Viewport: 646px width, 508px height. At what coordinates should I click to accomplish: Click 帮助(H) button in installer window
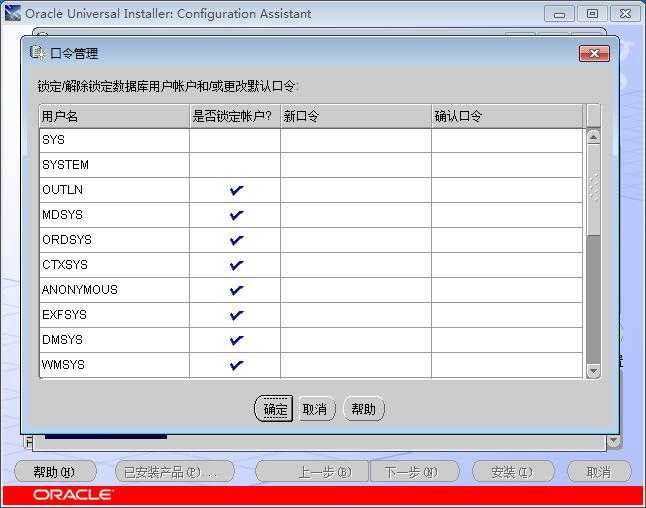pos(55,471)
